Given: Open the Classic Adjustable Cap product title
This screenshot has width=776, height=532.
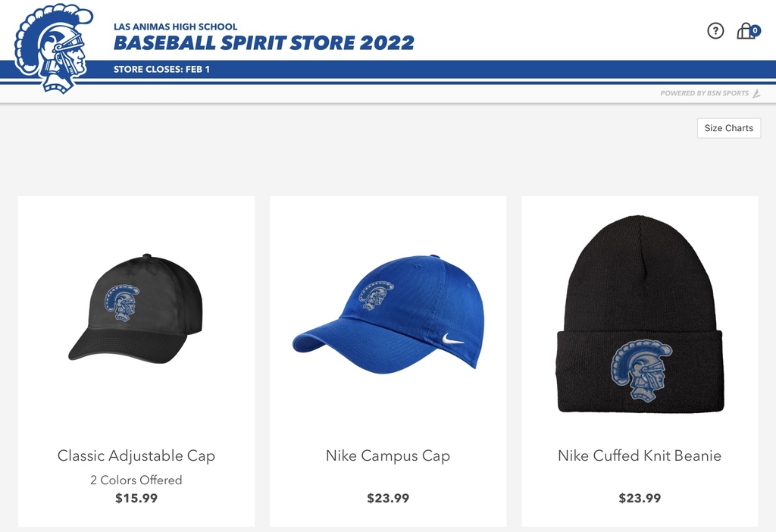Looking at the screenshot, I should pos(136,455).
